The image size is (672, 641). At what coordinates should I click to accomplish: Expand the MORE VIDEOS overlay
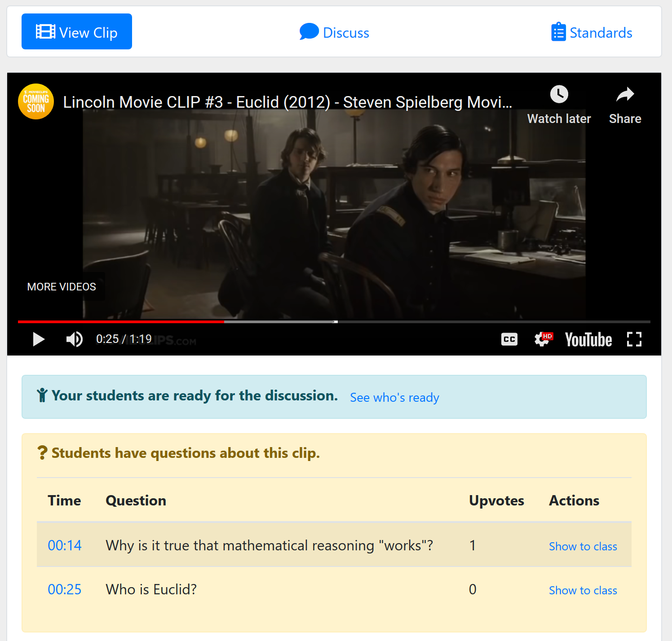pyautogui.click(x=62, y=286)
